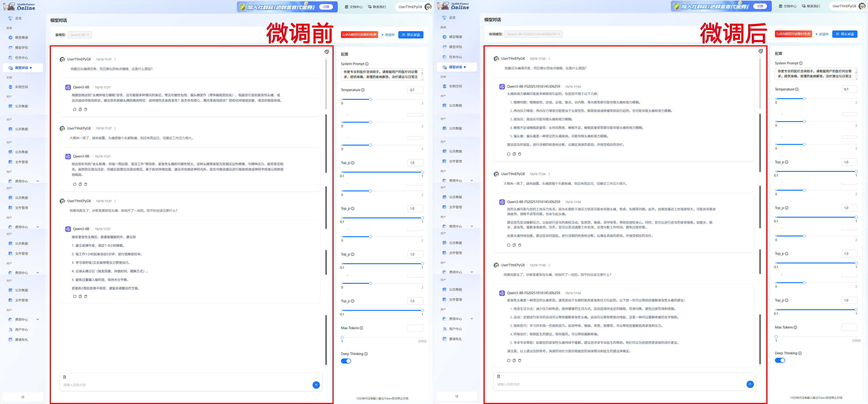This screenshot has width=868, height=404.
Task: Click the Temperature info icon in the right window
Action: click(797, 89)
